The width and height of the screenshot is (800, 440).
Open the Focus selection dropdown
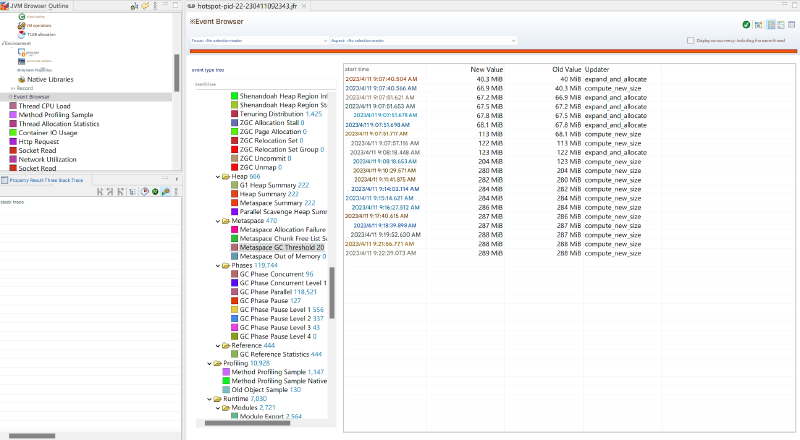(259, 40)
